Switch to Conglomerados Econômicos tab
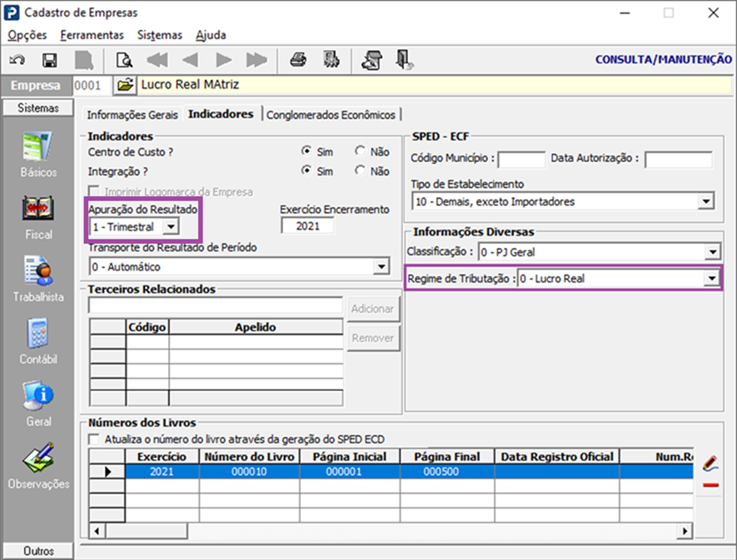Screen dimensions: 737x560 [x=331, y=115]
